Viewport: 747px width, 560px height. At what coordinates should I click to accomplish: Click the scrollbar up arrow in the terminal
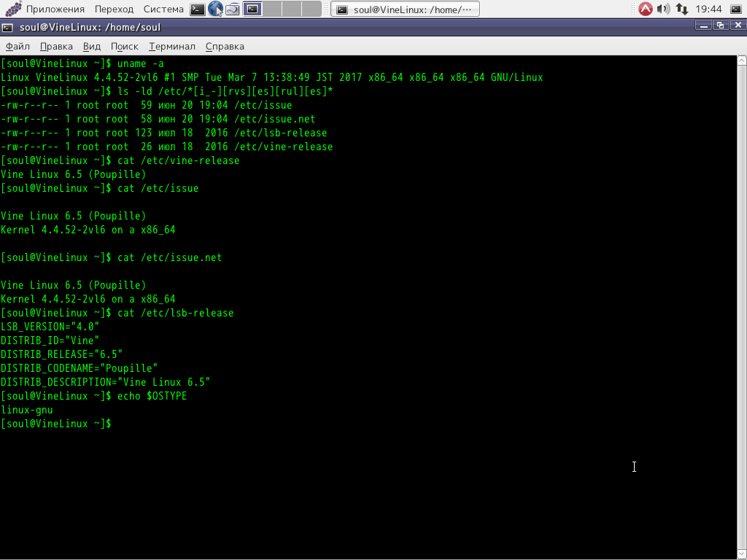coord(742,60)
